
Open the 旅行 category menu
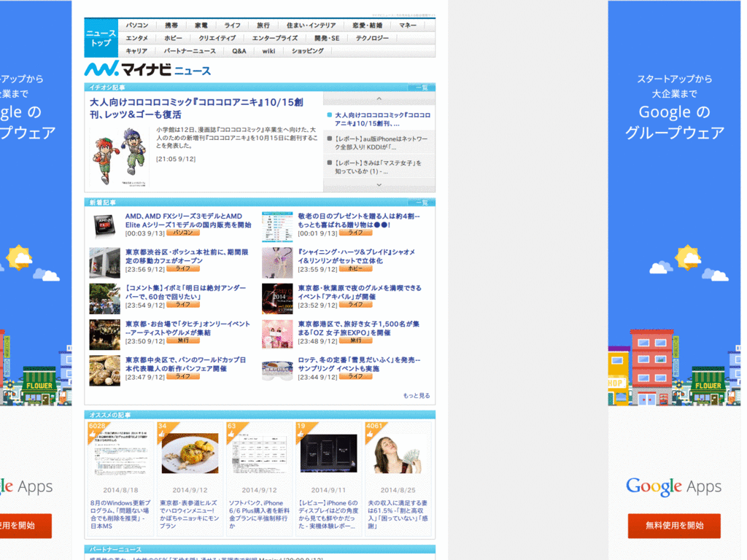coord(263,26)
